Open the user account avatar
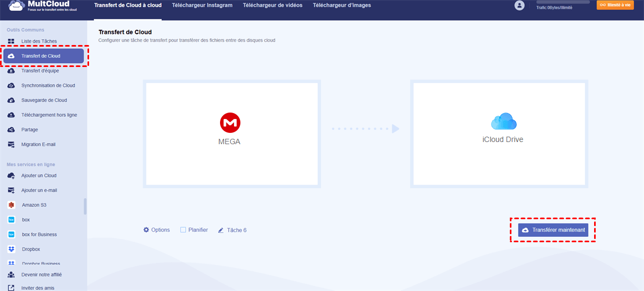 [519, 5]
